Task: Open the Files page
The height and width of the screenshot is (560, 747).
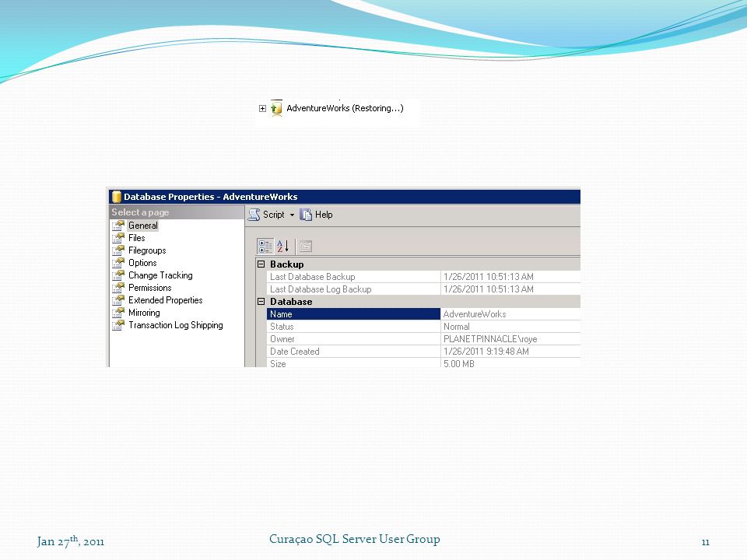Action: [x=137, y=238]
